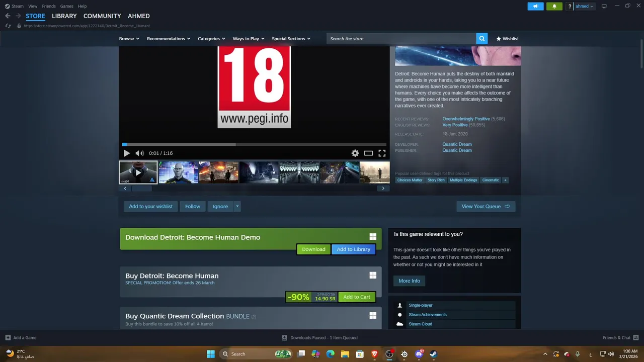Add the demo to Library
Image resolution: width=644 pixels, height=362 pixels.
353,249
